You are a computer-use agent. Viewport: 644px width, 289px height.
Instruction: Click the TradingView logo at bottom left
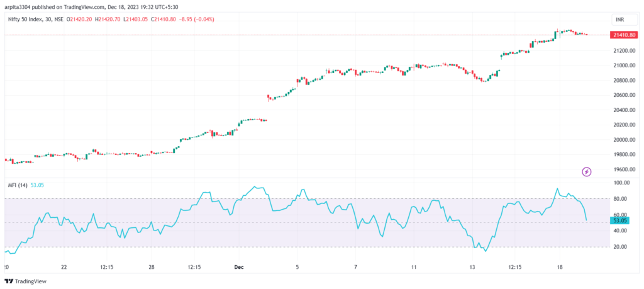tap(25, 281)
